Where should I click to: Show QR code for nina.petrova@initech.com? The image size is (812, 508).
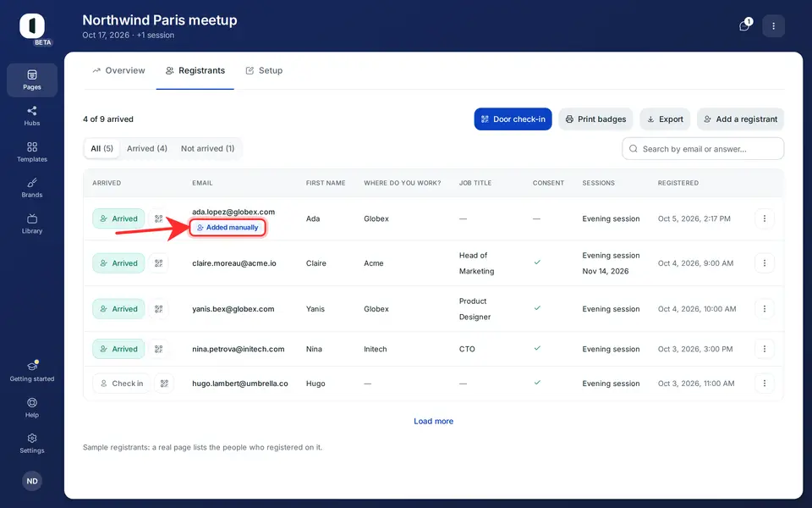[x=158, y=349]
